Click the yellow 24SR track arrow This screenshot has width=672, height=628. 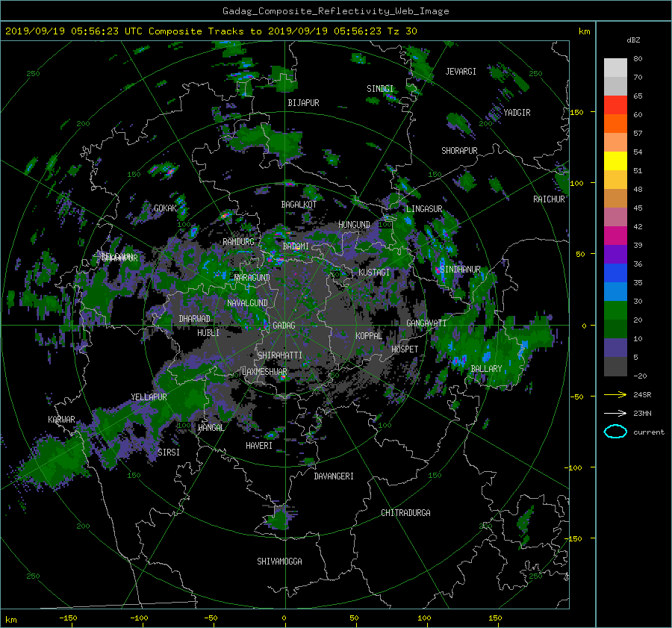[615, 394]
